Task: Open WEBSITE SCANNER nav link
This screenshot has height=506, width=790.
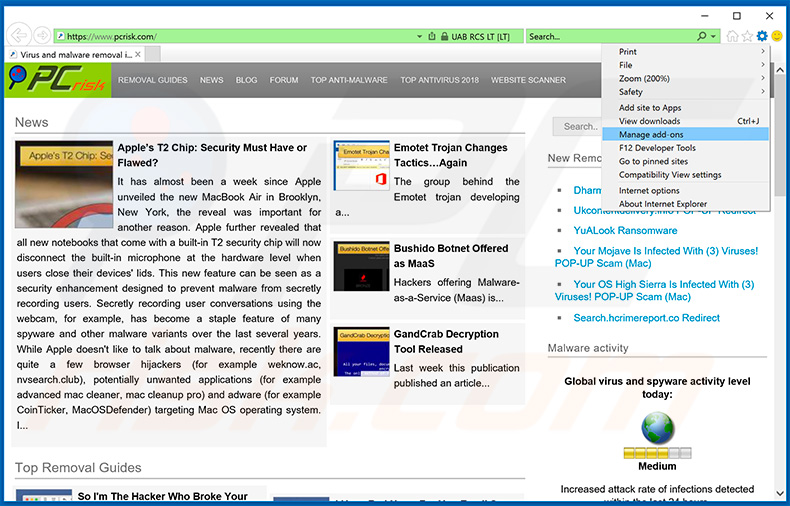Action: click(x=529, y=80)
